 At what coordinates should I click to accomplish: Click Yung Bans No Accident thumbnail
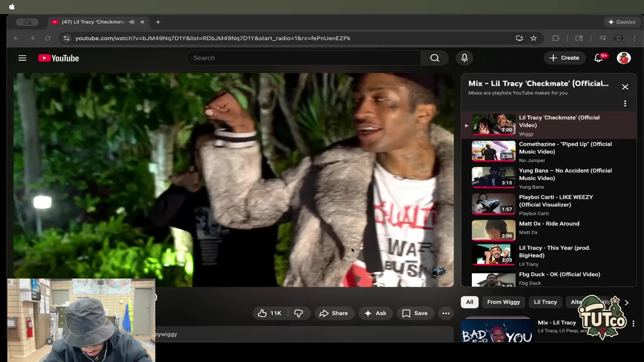pos(494,178)
